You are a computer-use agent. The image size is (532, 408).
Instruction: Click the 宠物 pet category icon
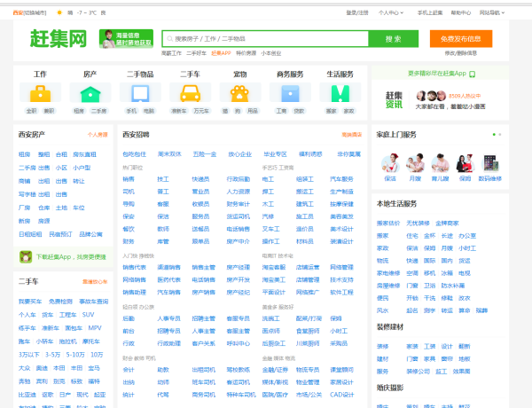(239, 93)
